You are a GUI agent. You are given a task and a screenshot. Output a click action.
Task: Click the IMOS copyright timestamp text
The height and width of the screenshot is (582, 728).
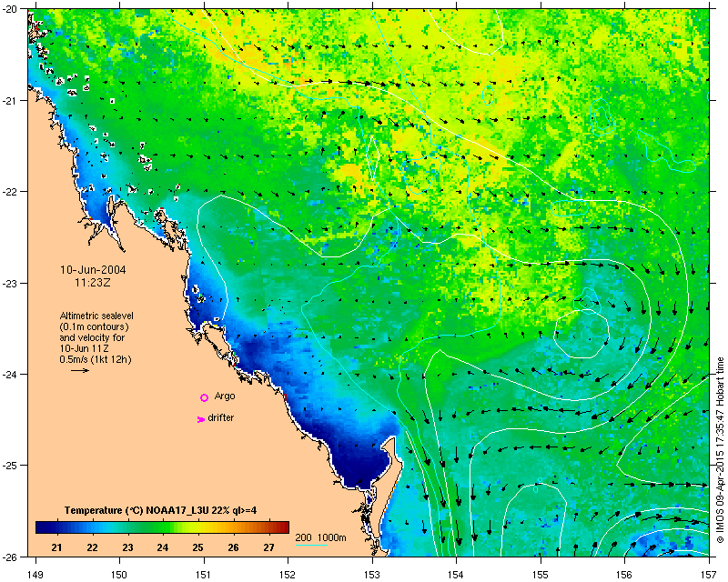point(720,450)
